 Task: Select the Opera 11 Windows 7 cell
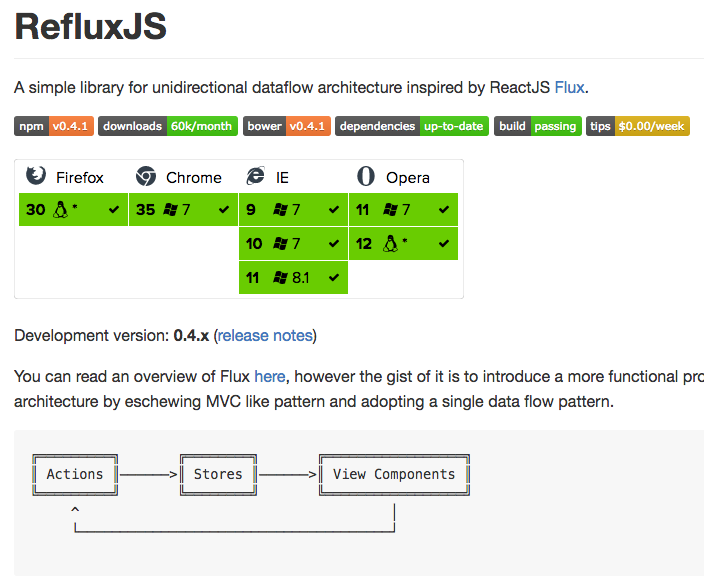point(403,209)
